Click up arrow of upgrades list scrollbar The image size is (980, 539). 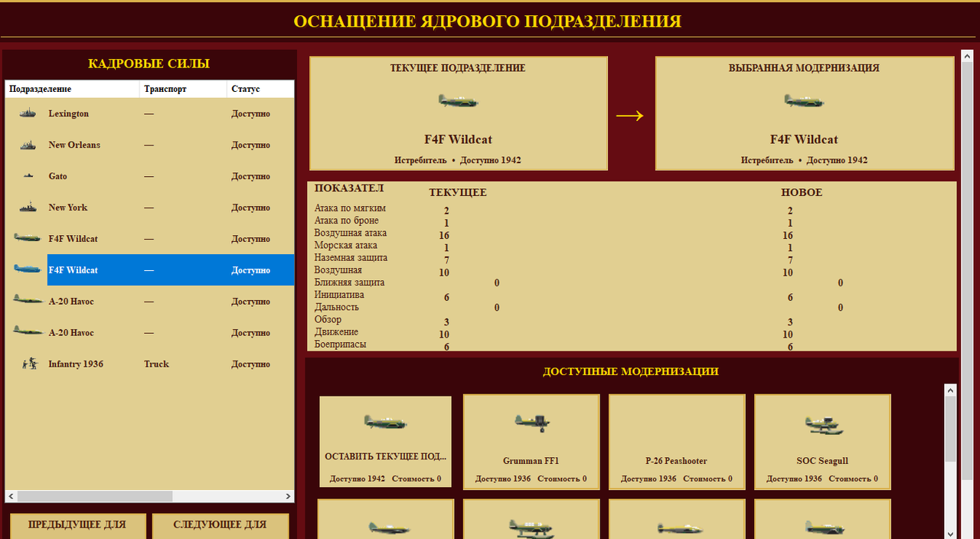tap(950, 390)
